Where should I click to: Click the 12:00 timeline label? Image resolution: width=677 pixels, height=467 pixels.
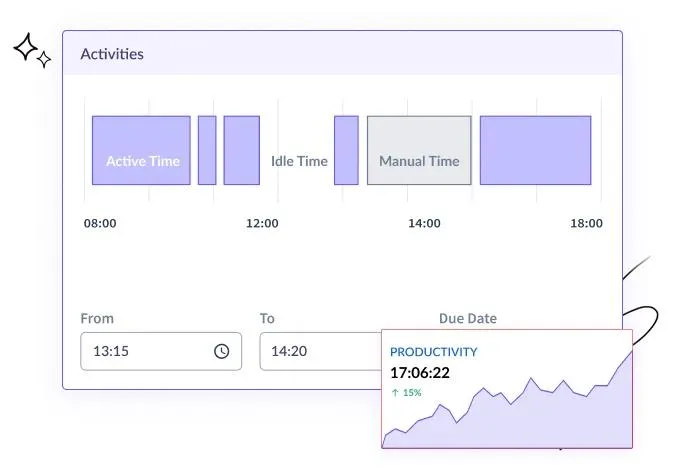(262, 223)
